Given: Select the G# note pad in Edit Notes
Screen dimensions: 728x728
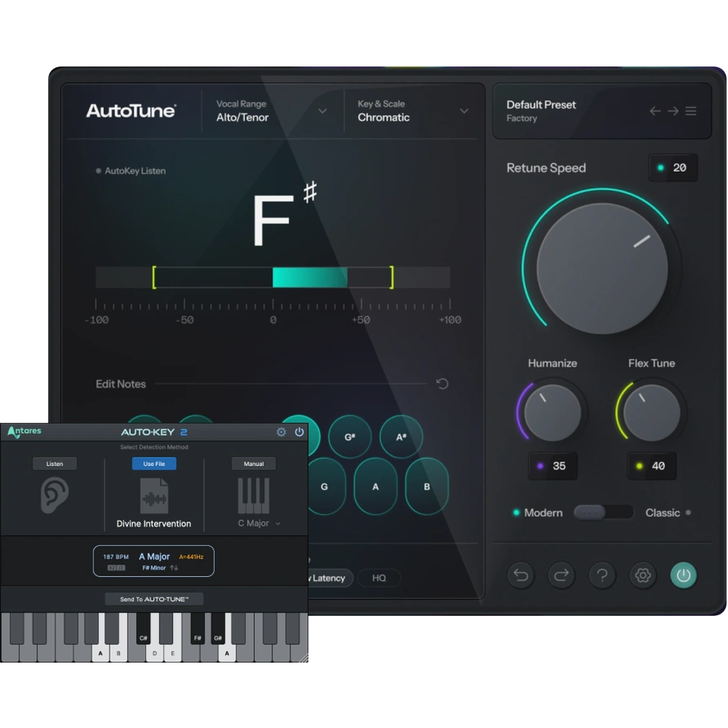Looking at the screenshot, I should tap(350, 437).
